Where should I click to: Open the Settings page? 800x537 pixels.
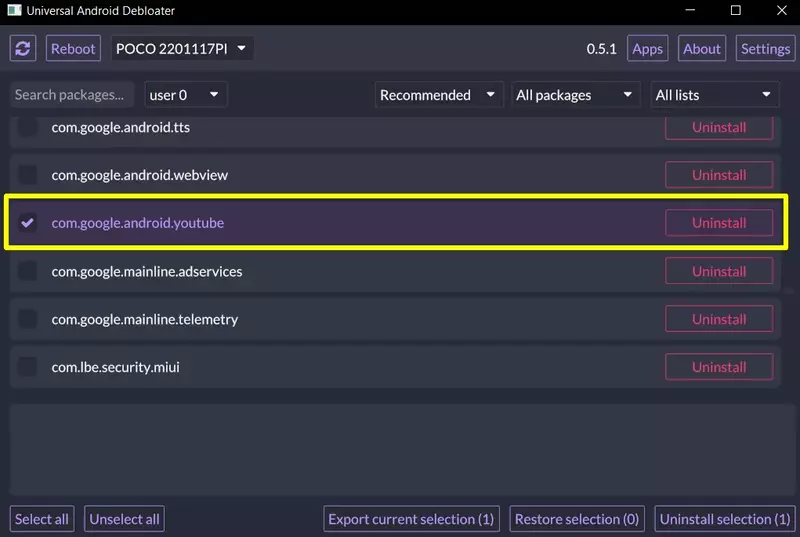[765, 48]
